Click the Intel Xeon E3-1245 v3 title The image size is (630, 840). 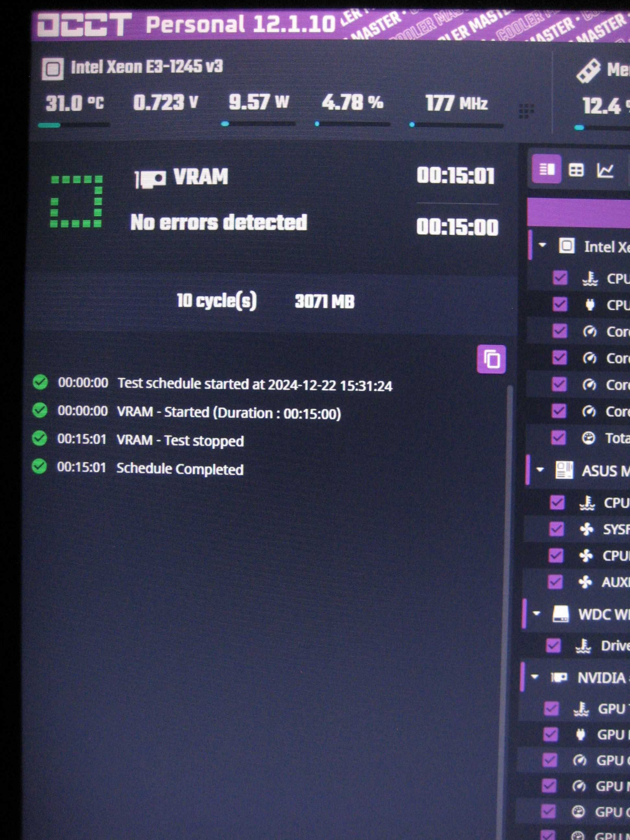(x=146, y=67)
